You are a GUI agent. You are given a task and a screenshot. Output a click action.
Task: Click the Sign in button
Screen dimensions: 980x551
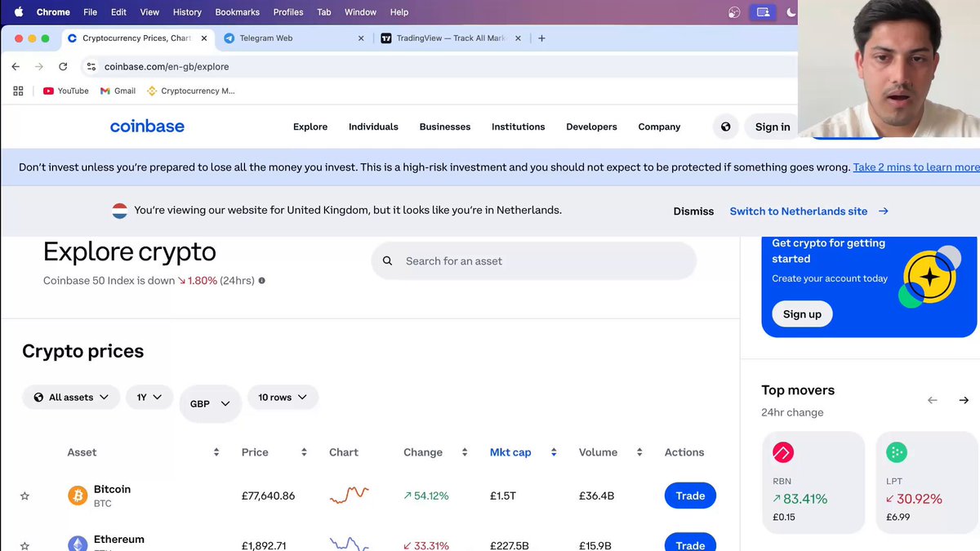(773, 127)
